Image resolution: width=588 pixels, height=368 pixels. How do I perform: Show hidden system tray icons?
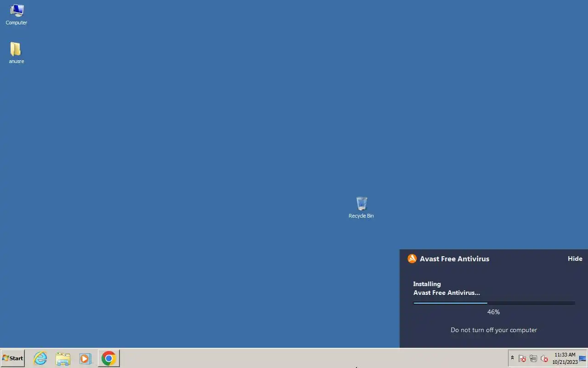512,358
